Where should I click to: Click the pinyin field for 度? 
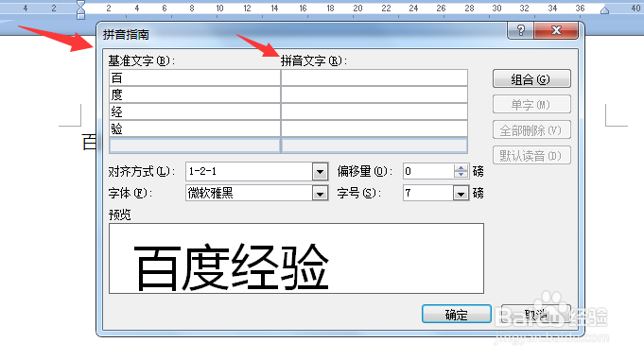pos(374,94)
